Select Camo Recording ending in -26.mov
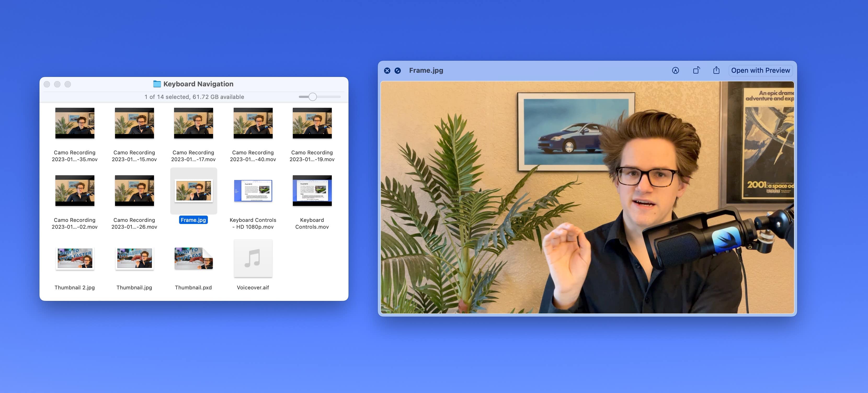The height and width of the screenshot is (393, 868). (134, 190)
